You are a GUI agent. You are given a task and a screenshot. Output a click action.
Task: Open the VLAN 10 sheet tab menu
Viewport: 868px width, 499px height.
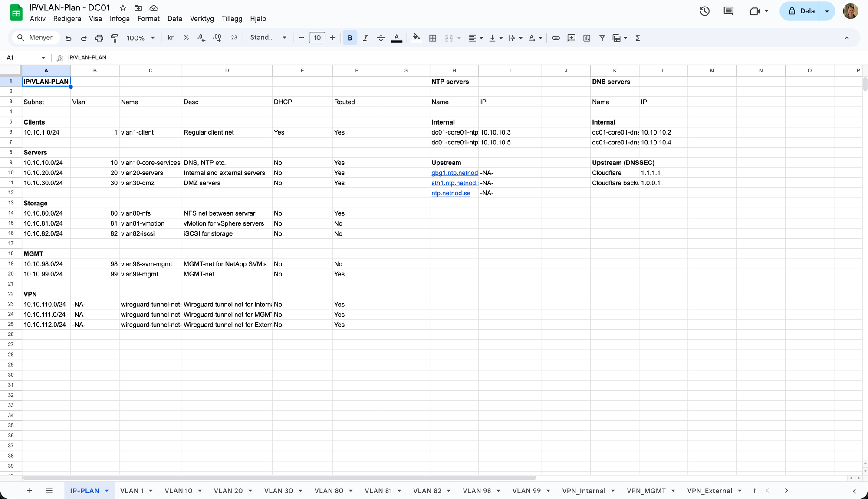point(200,491)
